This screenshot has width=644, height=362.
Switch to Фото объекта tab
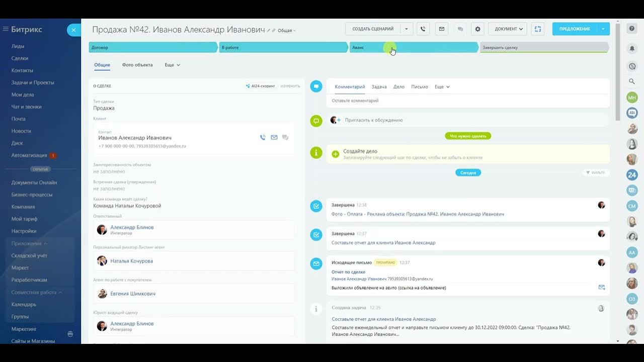tap(137, 65)
